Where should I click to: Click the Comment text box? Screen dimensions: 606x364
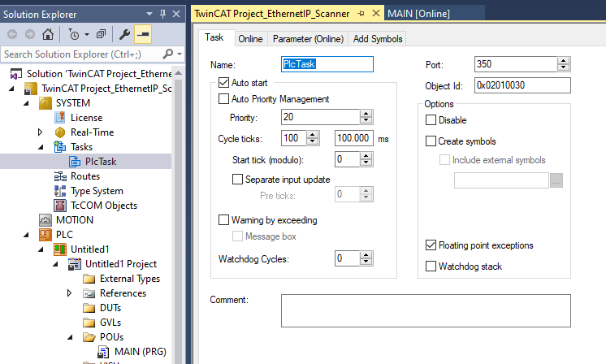426,310
